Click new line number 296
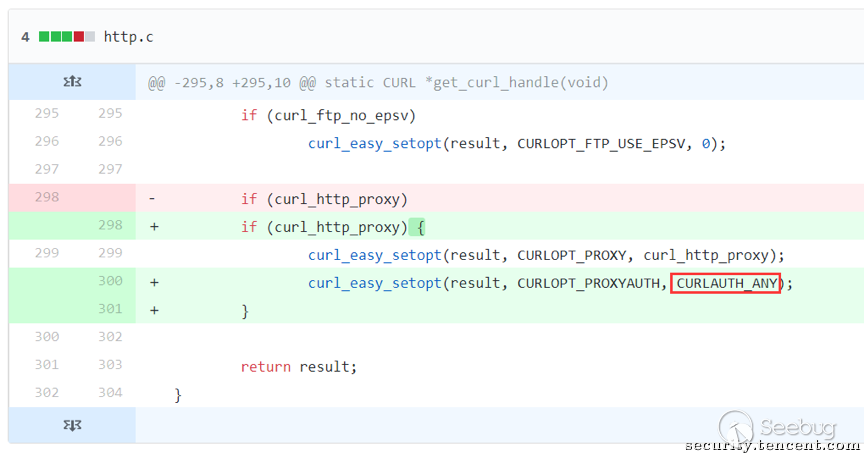The height and width of the screenshot is (456, 864). click(110, 142)
